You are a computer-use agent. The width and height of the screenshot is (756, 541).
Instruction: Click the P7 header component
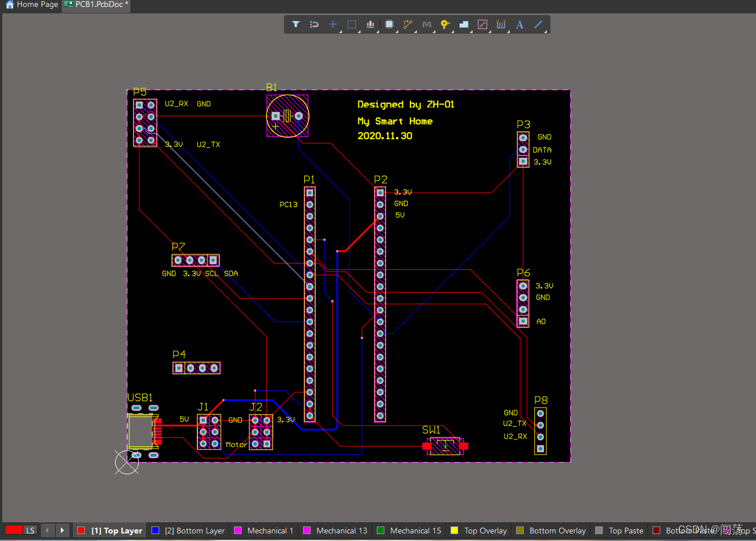coord(196,260)
